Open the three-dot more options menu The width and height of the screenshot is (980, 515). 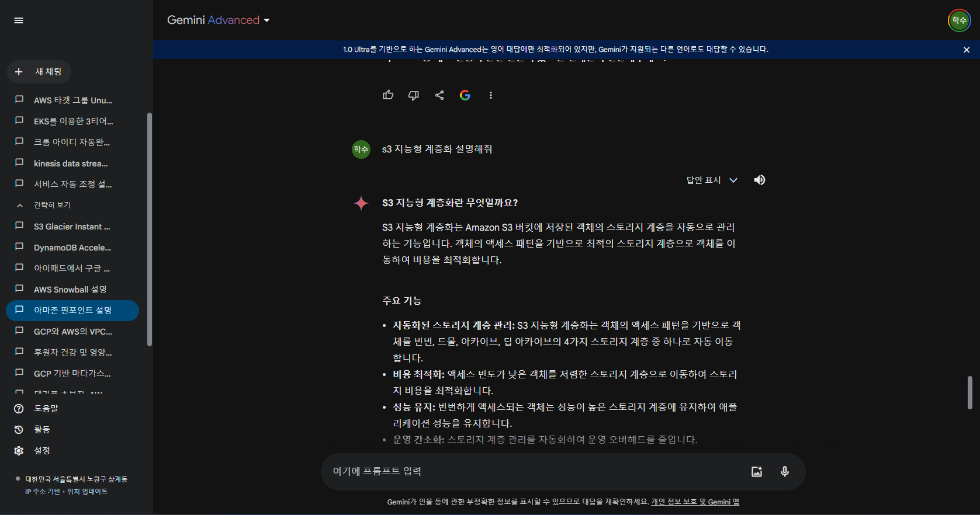coord(491,95)
